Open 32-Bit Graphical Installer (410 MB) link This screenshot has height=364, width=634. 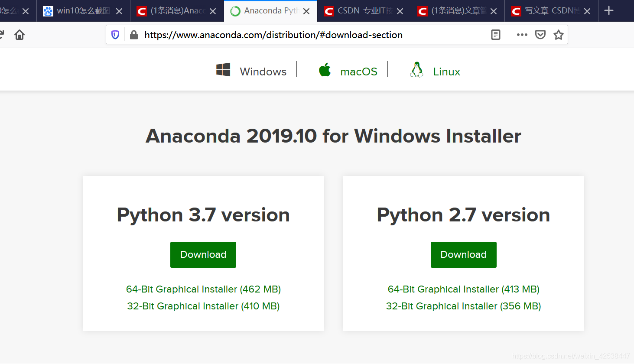203,306
